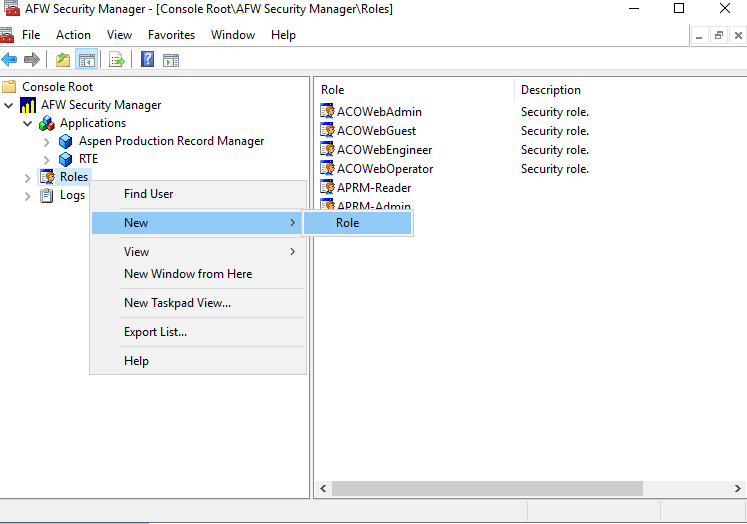Open the View submenu in context menu
This screenshot has width=747, height=524.
[x=137, y=252]
